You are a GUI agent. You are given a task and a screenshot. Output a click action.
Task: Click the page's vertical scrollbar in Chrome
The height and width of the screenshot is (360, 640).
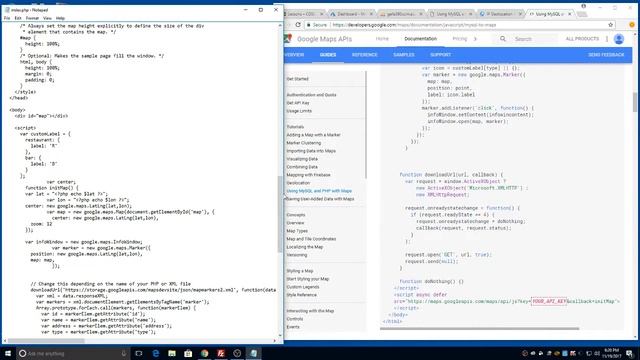(635, 102)
